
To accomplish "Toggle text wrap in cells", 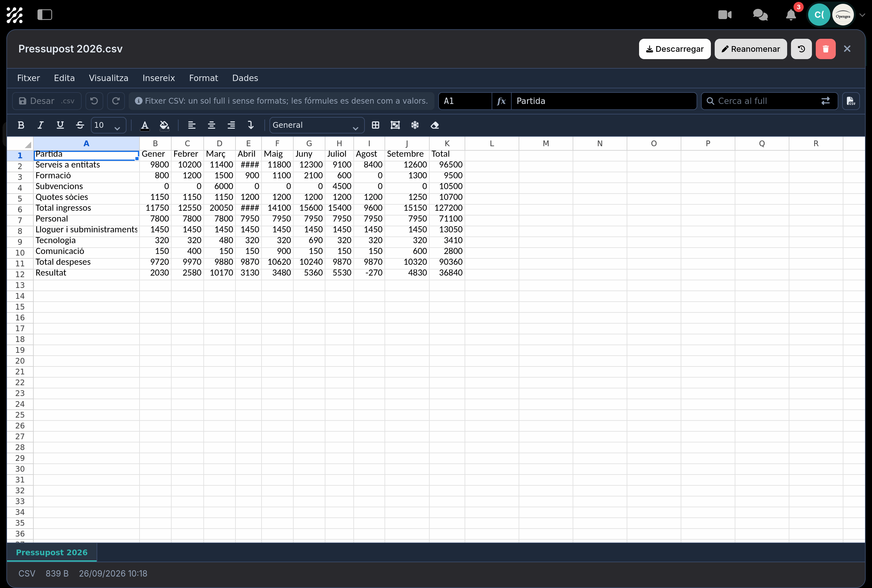I will pyautogui.click(x=251, y=125).
